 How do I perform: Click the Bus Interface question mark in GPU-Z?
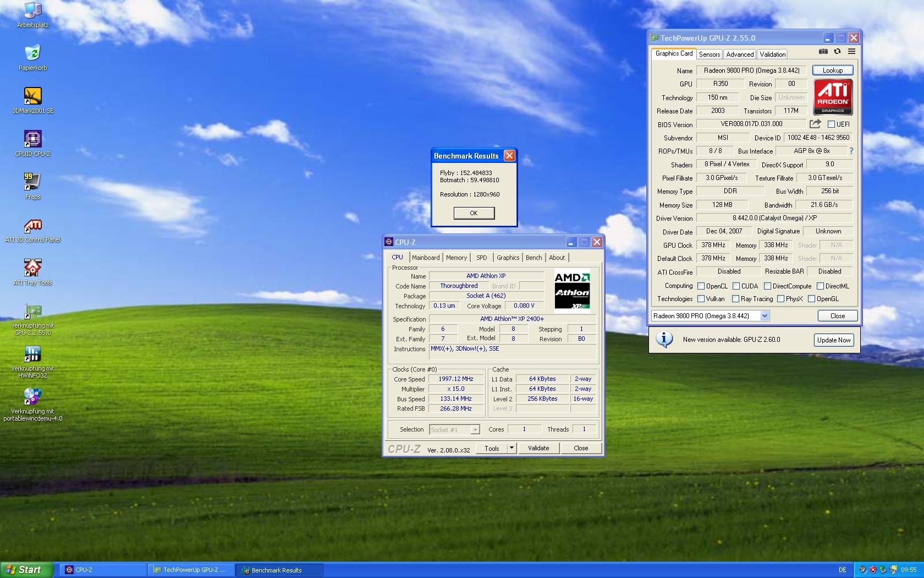(x=851, y=151)
